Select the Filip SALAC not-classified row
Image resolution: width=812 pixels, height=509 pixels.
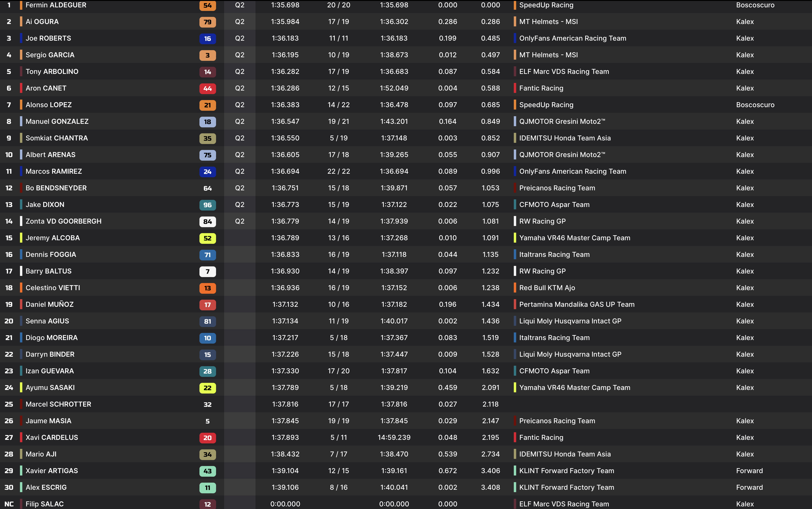point(44,504)
